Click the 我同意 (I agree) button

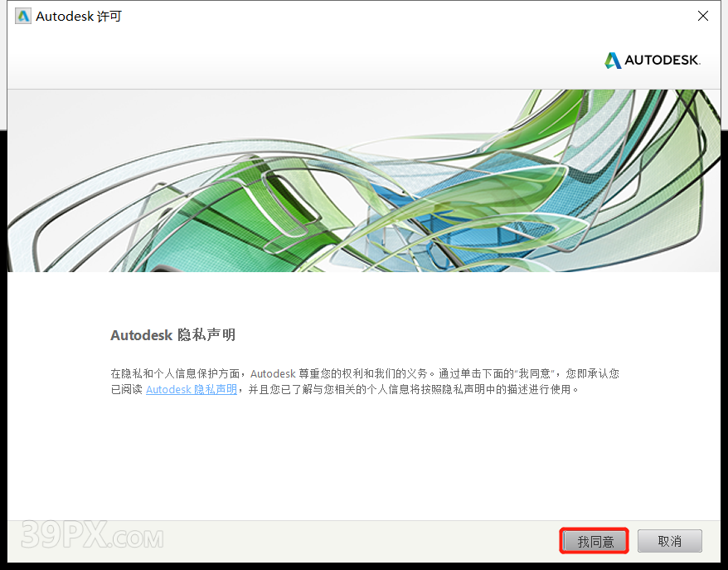[595, 541]
